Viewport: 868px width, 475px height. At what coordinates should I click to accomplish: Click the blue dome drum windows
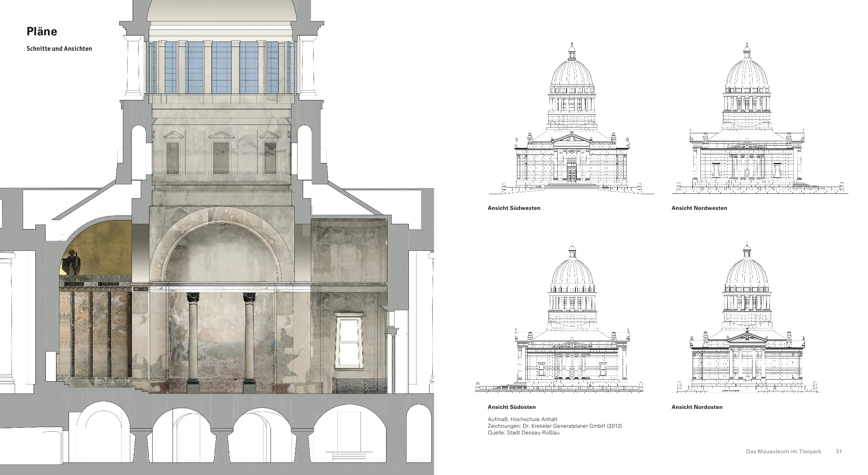[222, 68]
